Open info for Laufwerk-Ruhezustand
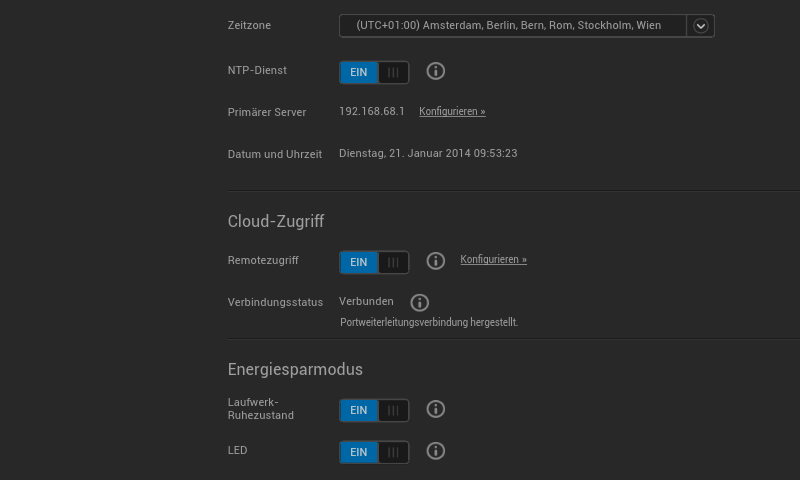Screen dimensions: 800x480 (436, 409)
